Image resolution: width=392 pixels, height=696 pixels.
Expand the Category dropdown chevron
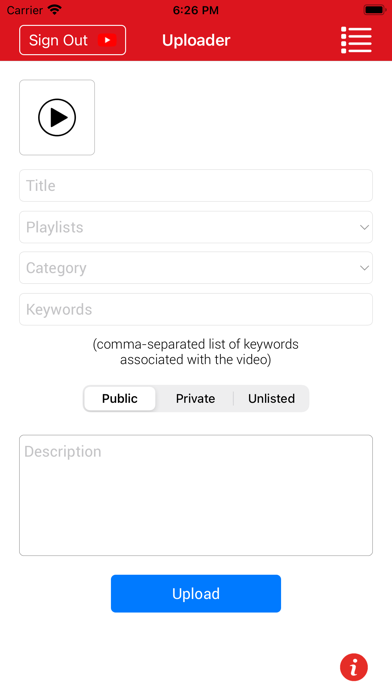tap(364, 268)
